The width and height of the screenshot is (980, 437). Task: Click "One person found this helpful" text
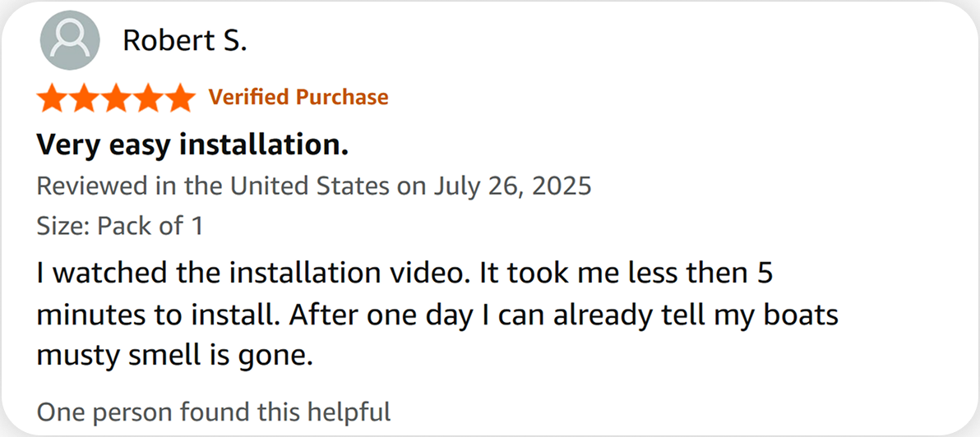214,412
